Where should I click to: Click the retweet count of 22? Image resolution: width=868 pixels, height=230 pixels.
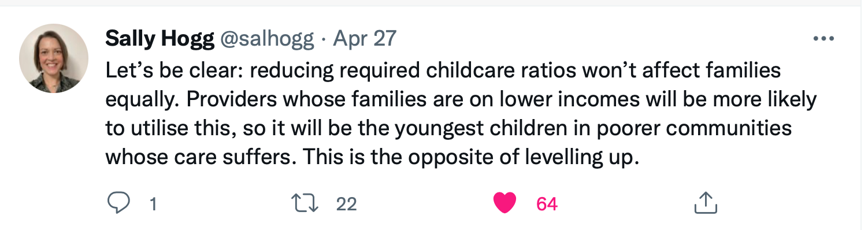coord(346,203)
